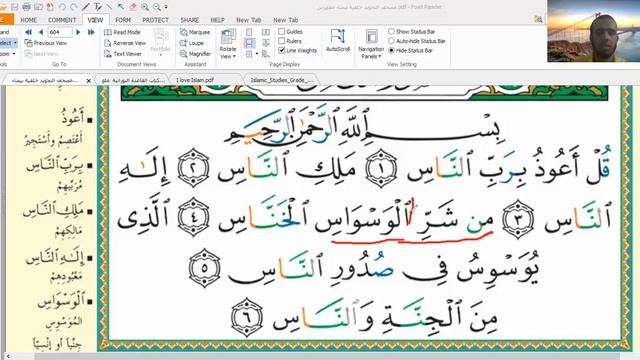
Task: Click the Save icon in quick access toolbar
Action: 15,7
